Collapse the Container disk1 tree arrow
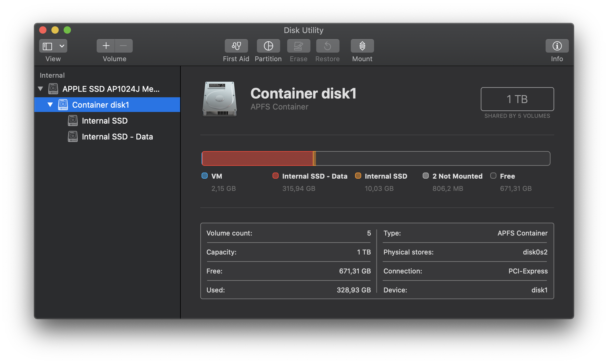 (x=50, y=105)
